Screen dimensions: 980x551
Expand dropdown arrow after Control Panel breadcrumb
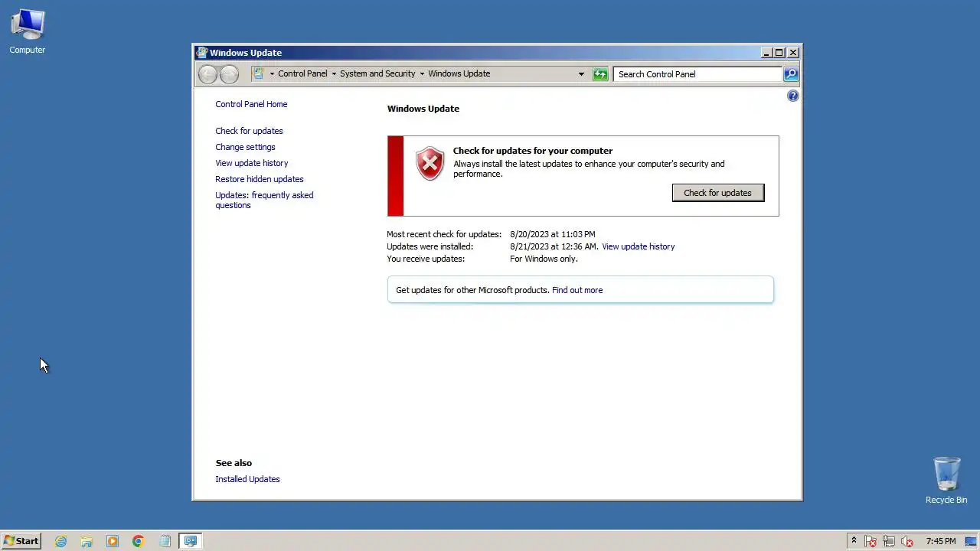(x=334, y=74)
